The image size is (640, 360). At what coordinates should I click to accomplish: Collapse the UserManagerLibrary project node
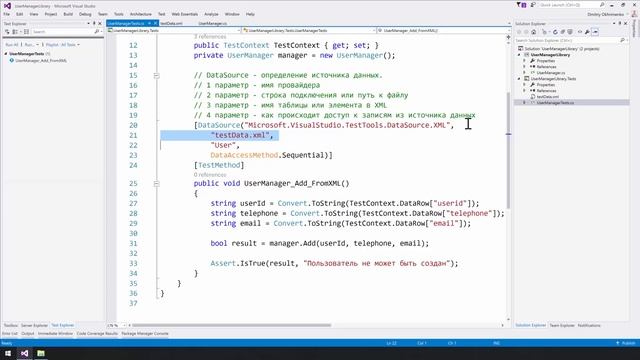point(519,55)
